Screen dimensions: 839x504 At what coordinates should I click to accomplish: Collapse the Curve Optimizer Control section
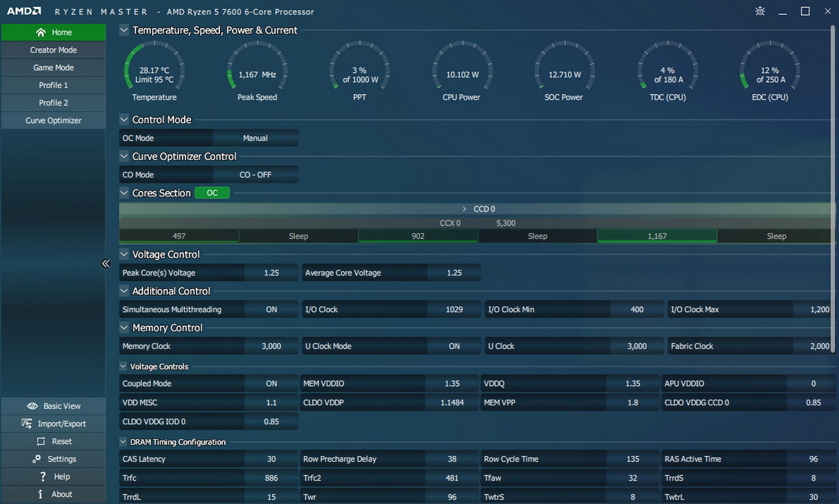124,157
